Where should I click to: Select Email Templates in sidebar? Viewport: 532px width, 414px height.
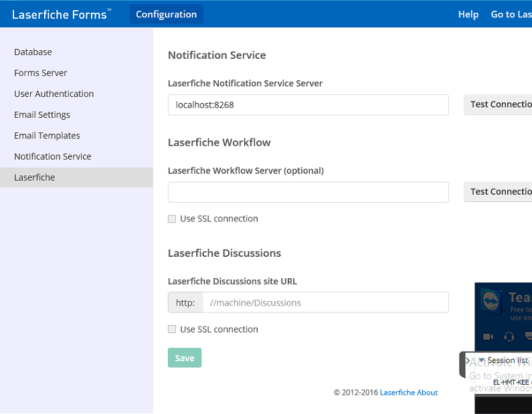47,135
